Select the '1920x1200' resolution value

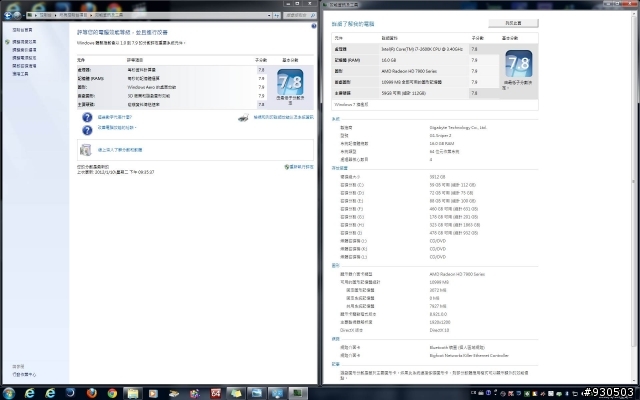(440, 322)
